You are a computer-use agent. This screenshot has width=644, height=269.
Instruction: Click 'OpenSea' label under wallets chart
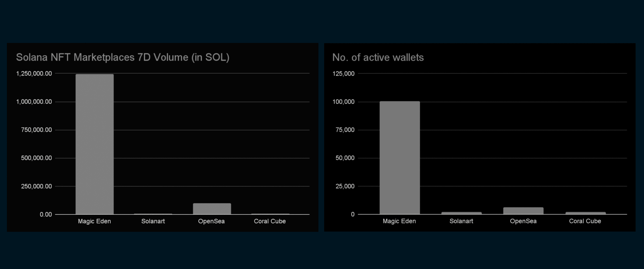[x=523, y=221]
